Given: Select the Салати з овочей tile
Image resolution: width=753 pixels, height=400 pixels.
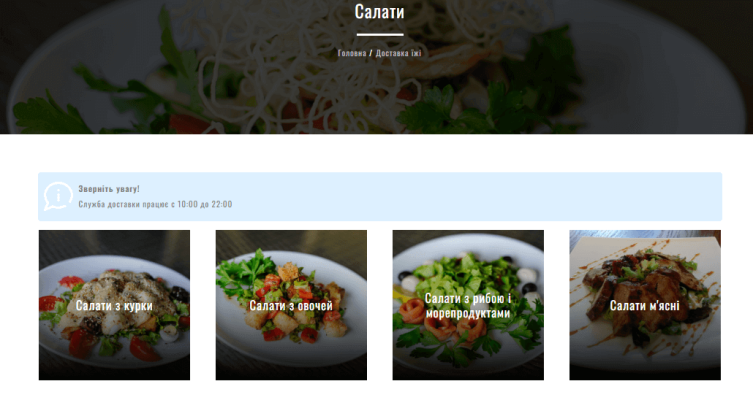Looking at the screenshot, I should [291, 305].
